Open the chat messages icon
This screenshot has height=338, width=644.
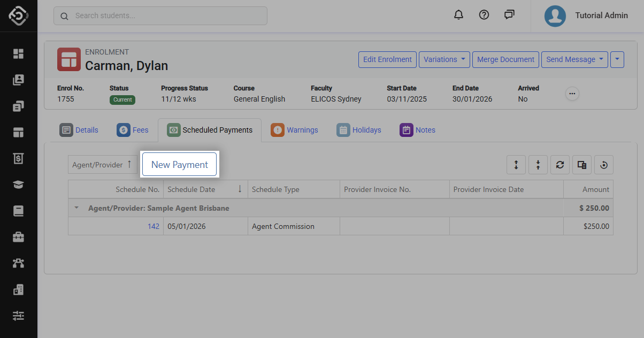click(x=509, y=15)
